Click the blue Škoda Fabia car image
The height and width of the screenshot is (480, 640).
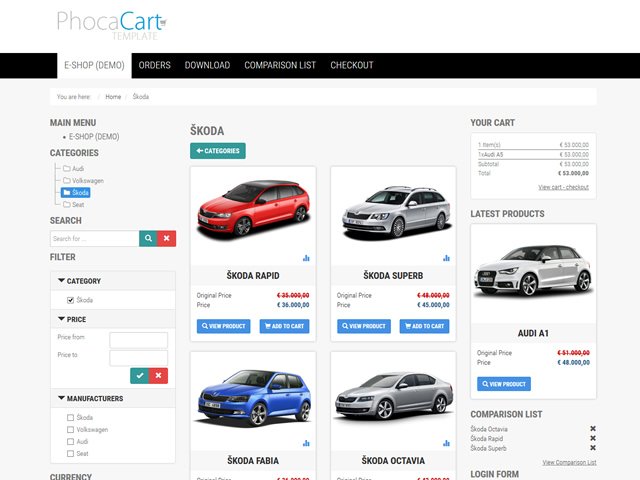tap(254, 397)
